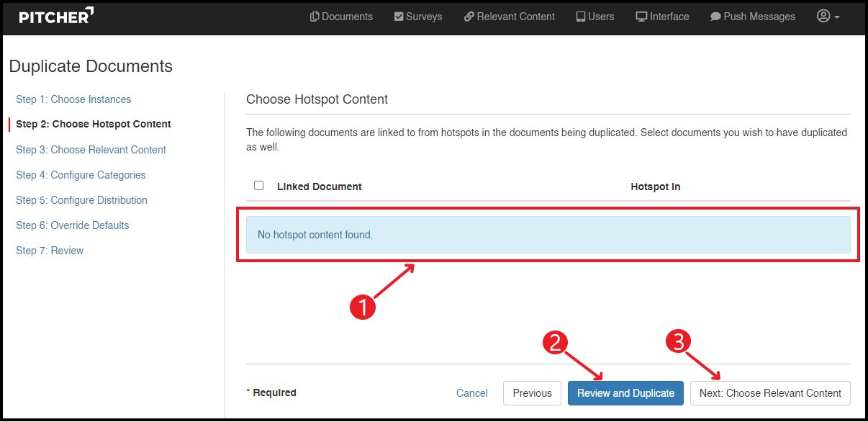Open the Users section
Screen dimensions: 868x422
click(x=595, y=17)
